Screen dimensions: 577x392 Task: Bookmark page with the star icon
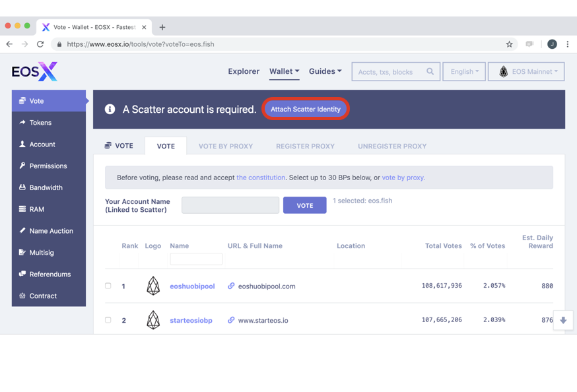(509, 44)
